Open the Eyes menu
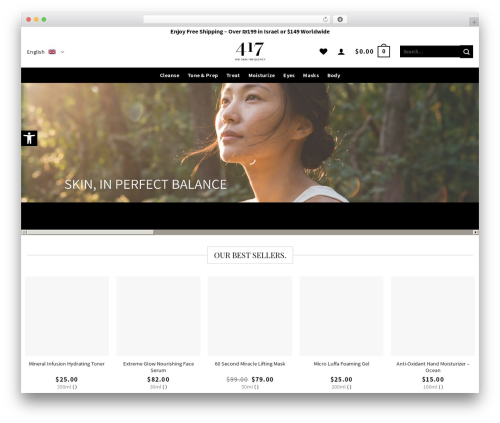Screen dimensions: 500x423 (289, 75)
